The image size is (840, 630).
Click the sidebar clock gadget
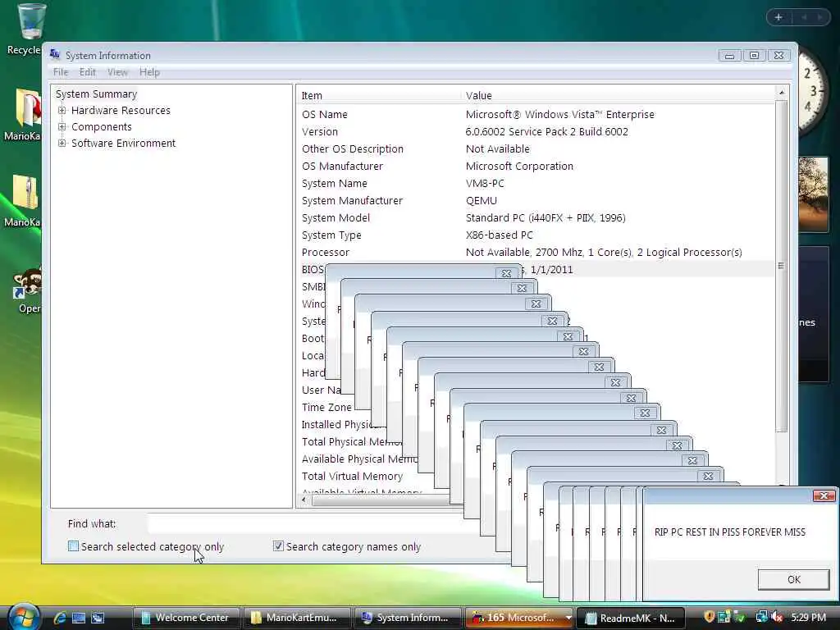(812, 91)
